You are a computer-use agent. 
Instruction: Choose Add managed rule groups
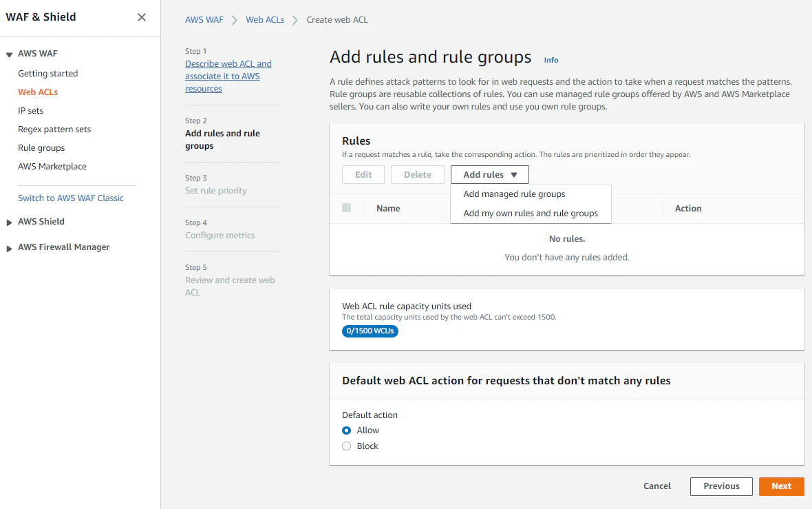pos(514,194)
